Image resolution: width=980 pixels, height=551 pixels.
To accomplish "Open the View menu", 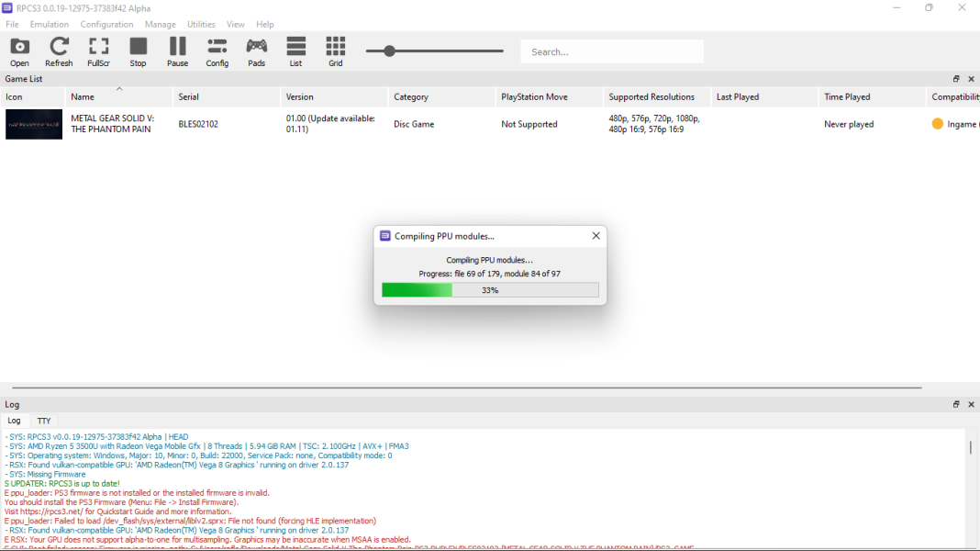I will (x=236, y=25).
